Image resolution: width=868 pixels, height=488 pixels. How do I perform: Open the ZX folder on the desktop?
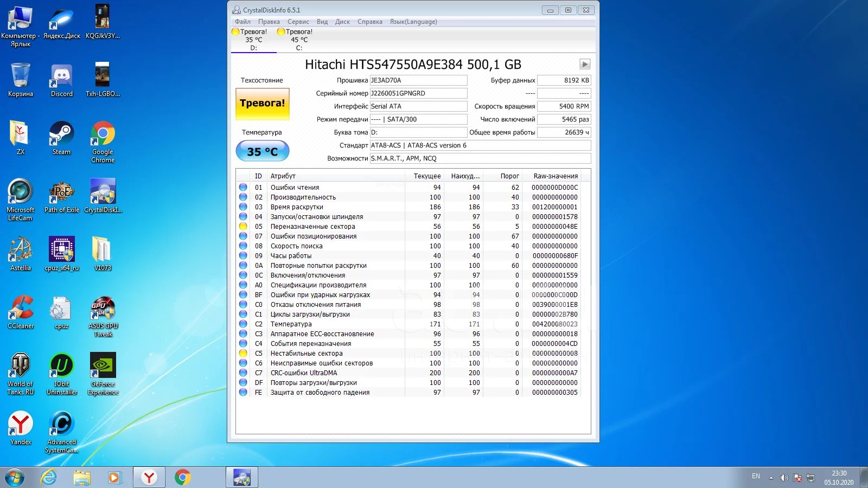coord(20,138)
